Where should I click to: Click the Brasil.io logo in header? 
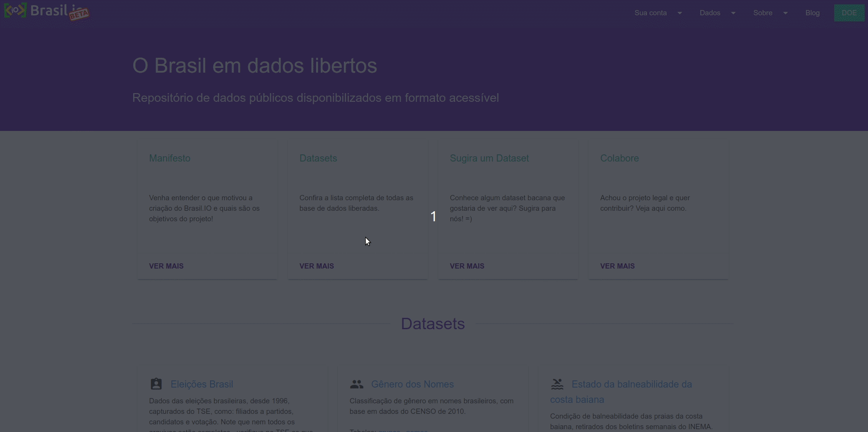point(46,11)
